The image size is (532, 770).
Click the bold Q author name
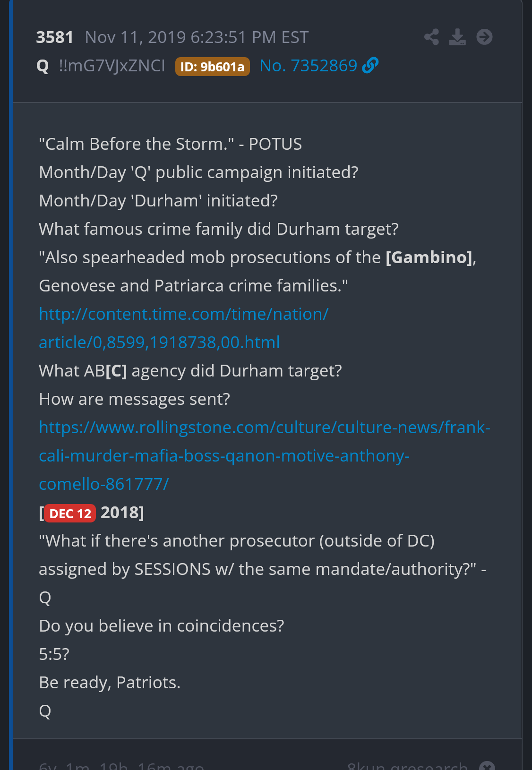click(x=43, y=66)
